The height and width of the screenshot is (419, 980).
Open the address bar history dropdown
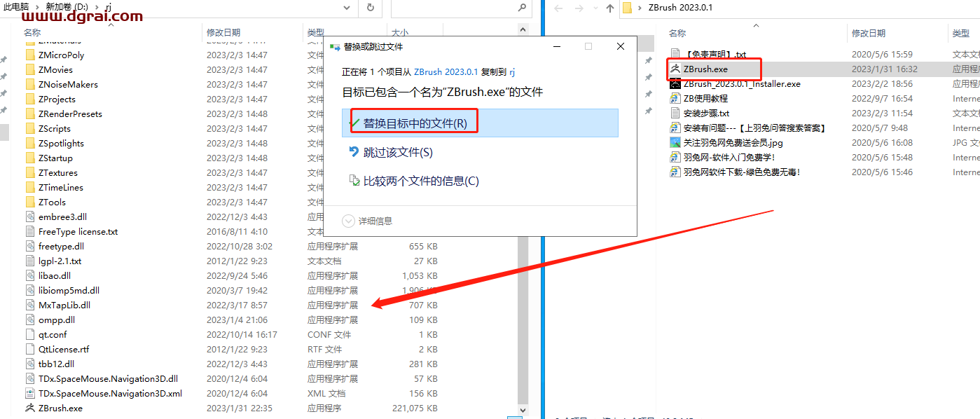coord(347,8)
